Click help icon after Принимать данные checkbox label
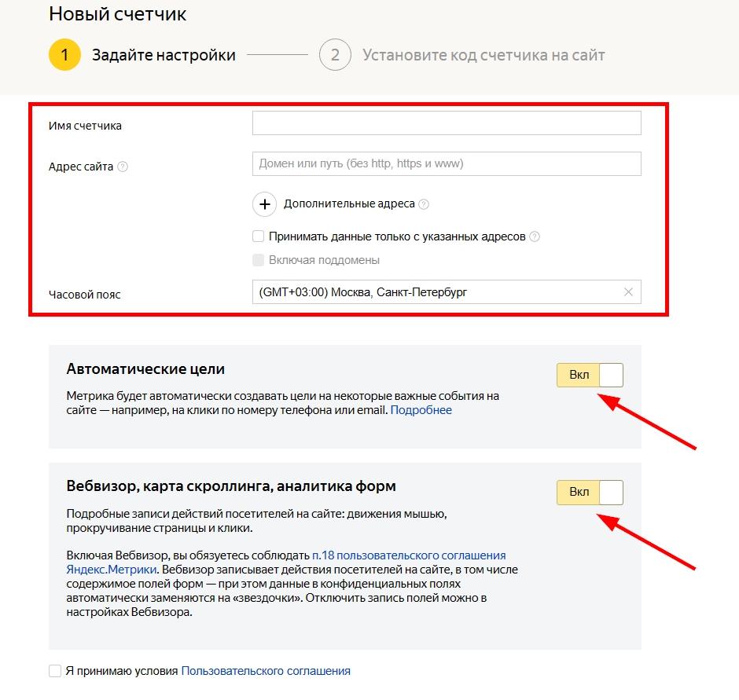Image resolution: width=739 pixels, height=700 pixels. 535,236
